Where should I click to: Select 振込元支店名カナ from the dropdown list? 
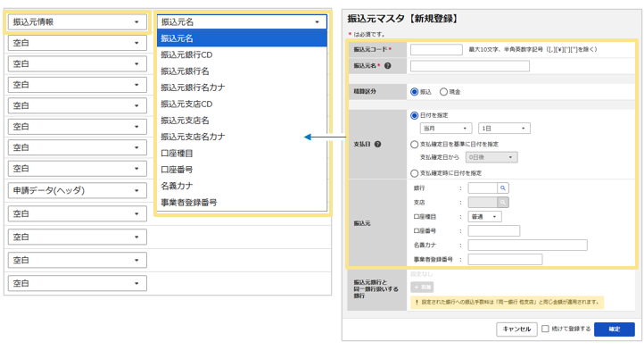click(242, 137)
